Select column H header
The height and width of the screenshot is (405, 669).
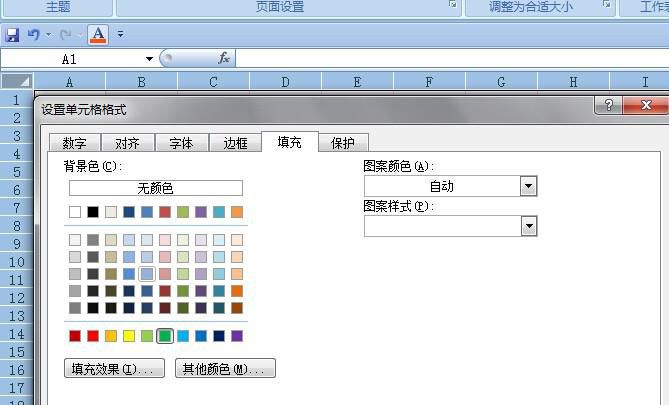(573, 81)
